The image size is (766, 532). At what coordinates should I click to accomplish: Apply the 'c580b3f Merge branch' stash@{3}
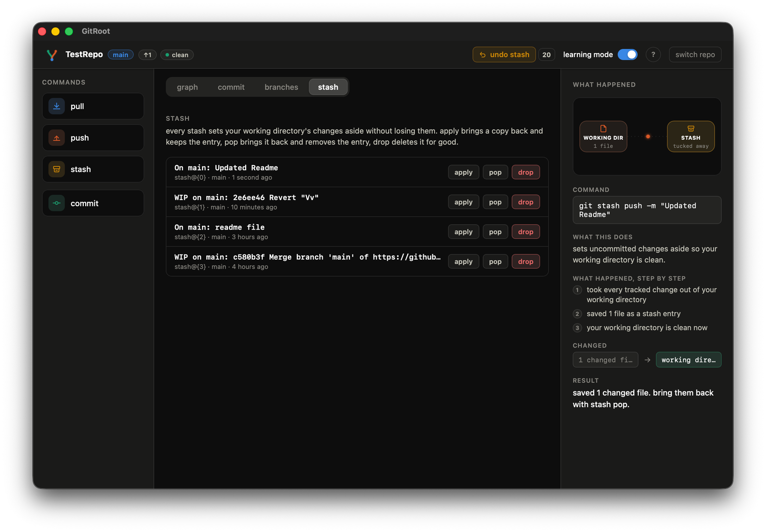[x=463, y=261]
